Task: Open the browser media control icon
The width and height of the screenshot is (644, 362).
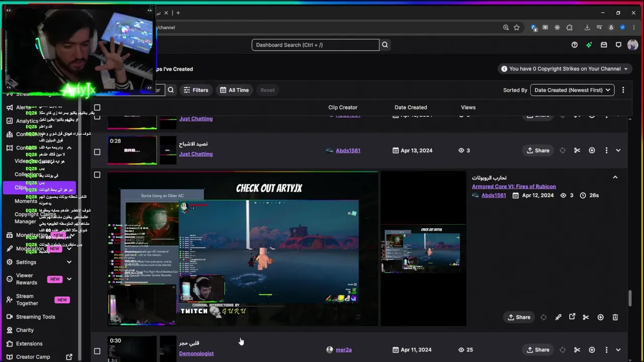Action: (x=599, y=27)
